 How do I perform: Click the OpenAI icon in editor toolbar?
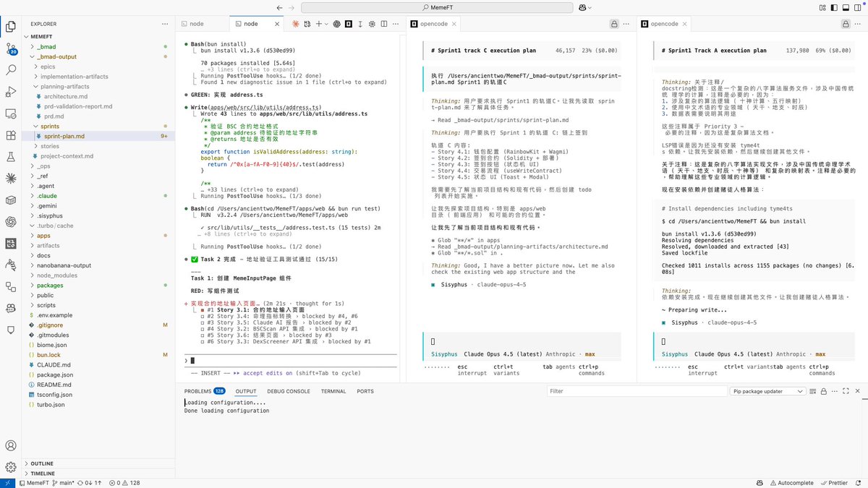[x=336, y=24]
